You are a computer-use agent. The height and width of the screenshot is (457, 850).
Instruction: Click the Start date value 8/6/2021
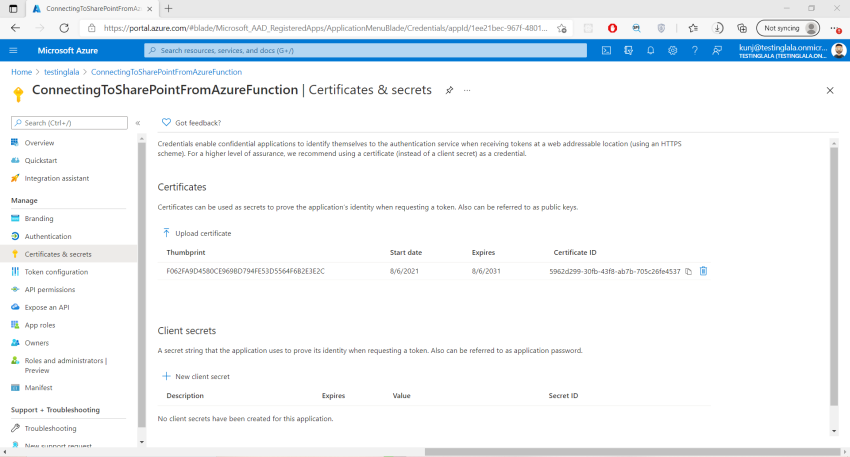click(x=404, y=271)
